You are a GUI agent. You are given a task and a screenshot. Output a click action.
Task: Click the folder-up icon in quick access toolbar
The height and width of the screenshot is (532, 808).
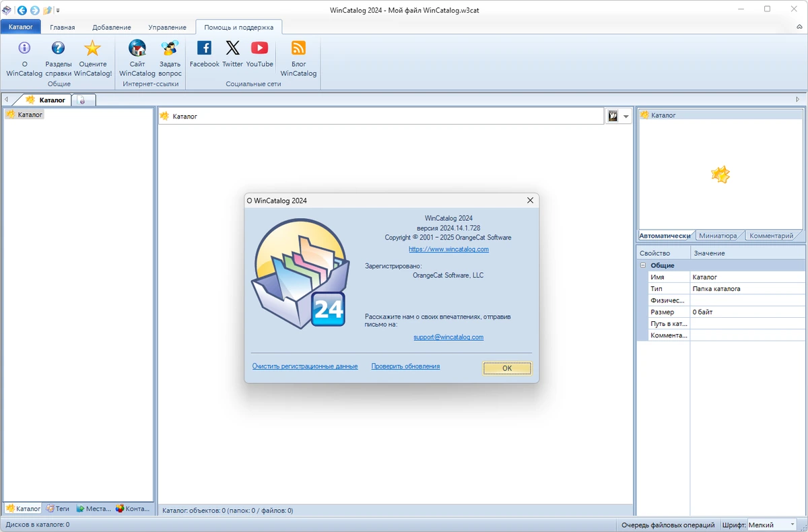pos(47,10)
